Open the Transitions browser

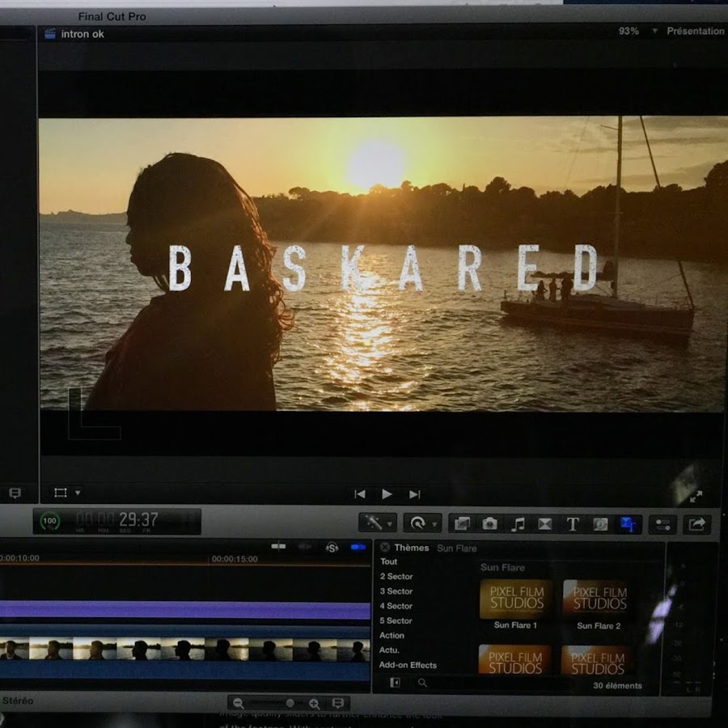point(545,524)
